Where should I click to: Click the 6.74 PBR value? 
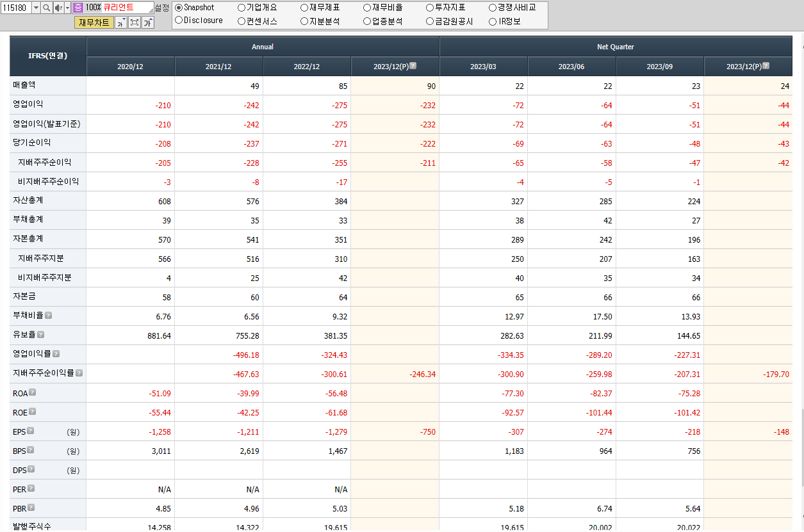[x=603, y=509]
